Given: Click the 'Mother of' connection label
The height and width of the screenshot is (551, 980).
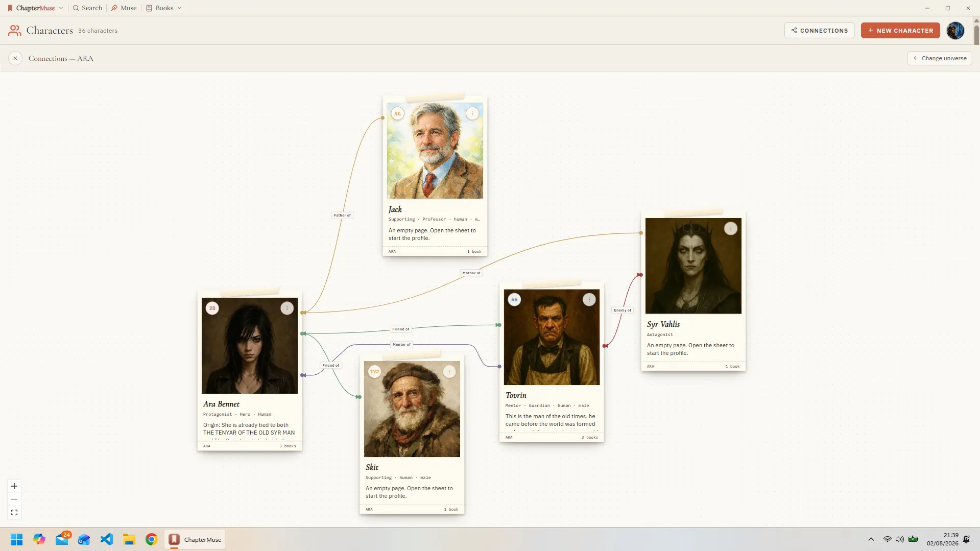Looking at the screenshot, I should coord(471,273).
